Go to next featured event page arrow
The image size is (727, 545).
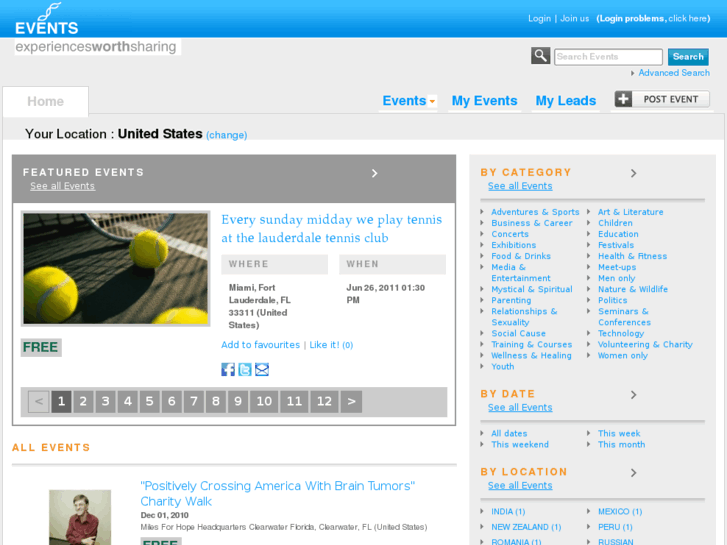pyautogui.click(x=351, y=401)
